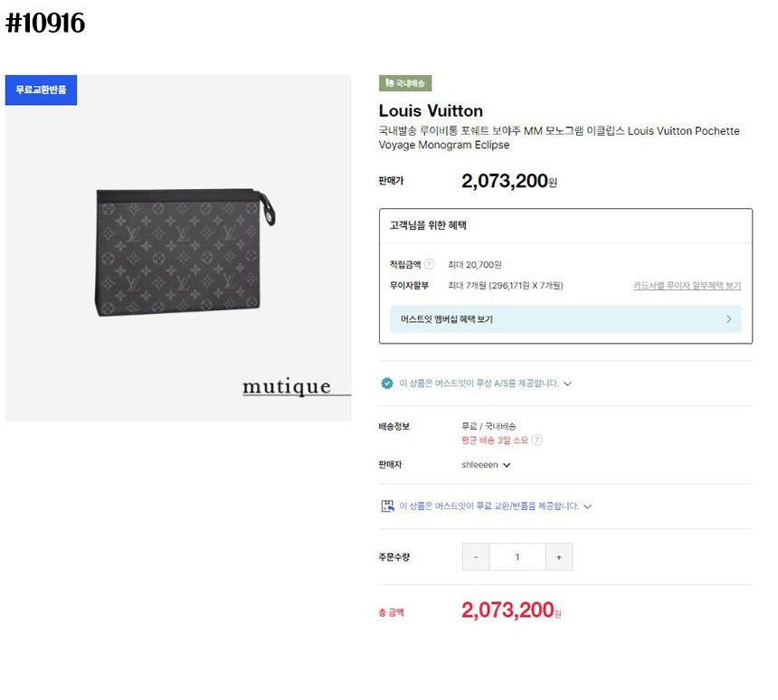
Task: Expand seller shleeeen dropdown
Action: (x=507, y=465)
